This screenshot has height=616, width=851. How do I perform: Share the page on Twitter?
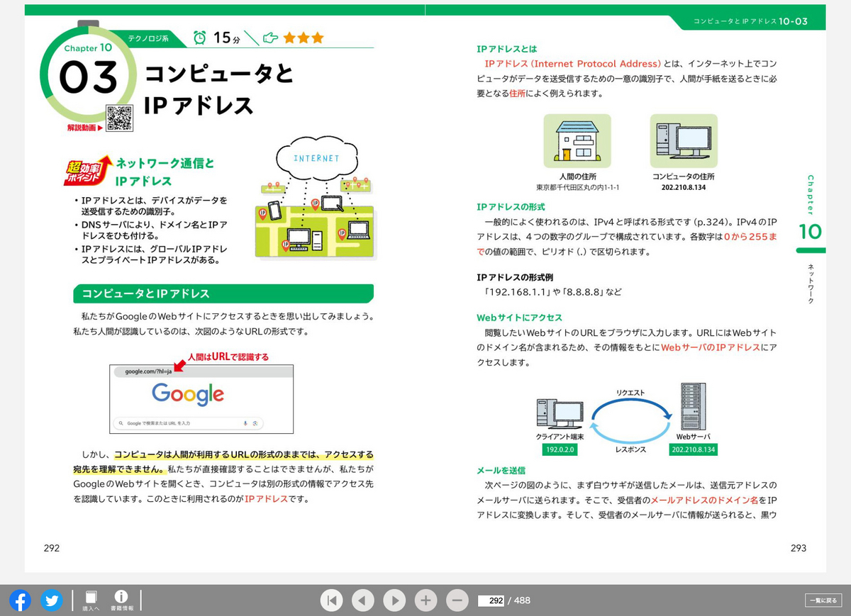[x=51, y=600]
